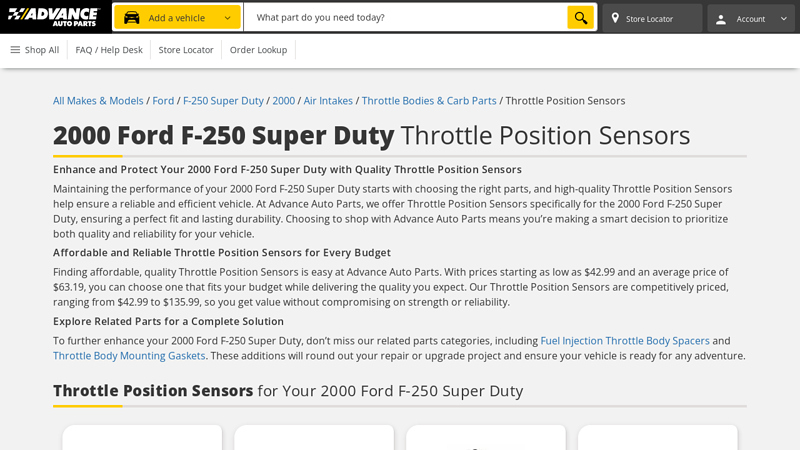Open F-250 Super Duty breadcrumb link
Image resolution: width=800 pixels, height=450 pixels.
pos(223,101)
